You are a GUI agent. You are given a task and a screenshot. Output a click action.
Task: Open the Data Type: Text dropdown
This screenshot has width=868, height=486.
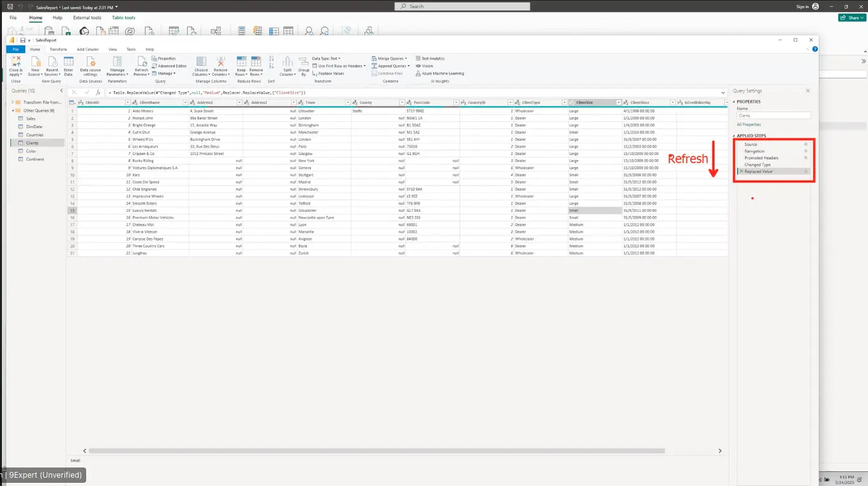(x=326, y=59)
